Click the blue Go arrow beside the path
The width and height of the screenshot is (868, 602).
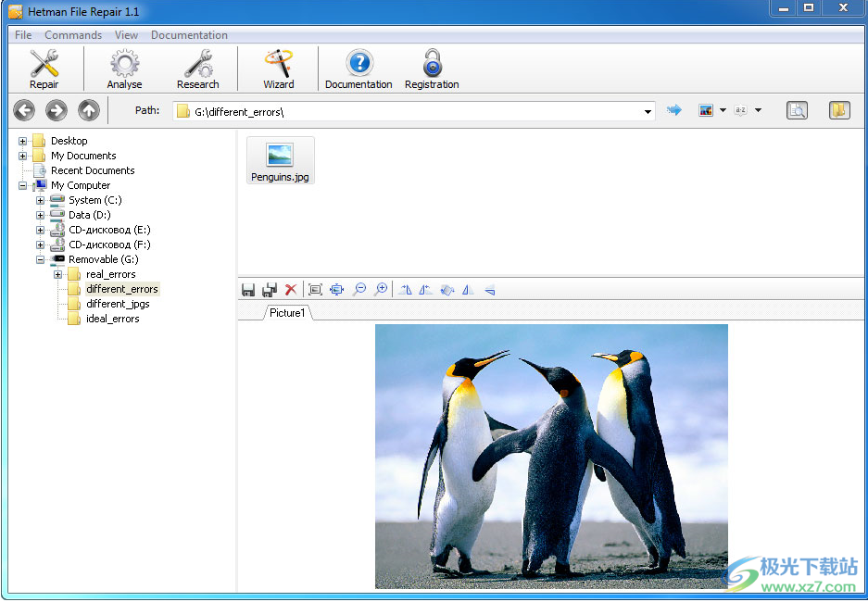click(673, 110)
